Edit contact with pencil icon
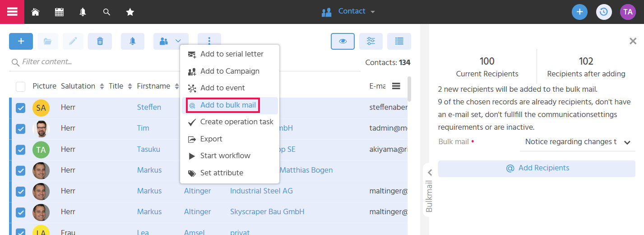The width and height of the screenshot is (644, 235). (x=73, y=41)
